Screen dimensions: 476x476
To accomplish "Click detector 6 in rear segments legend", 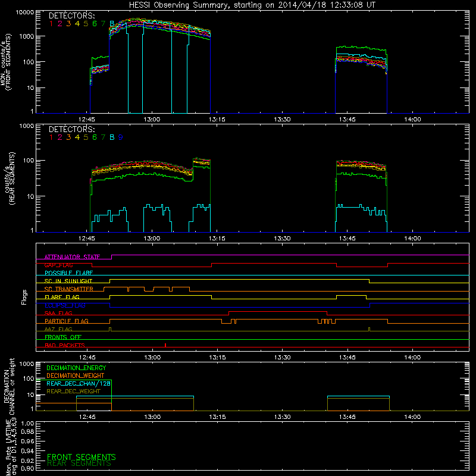I will 95,137.
